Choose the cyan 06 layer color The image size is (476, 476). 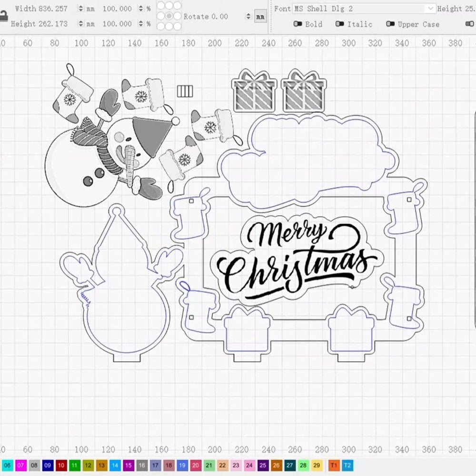pyautogui.click(x=7, y=465)
